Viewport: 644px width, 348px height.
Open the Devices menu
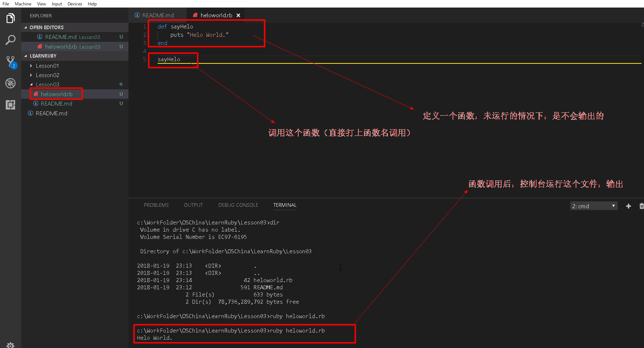[75, 4]
